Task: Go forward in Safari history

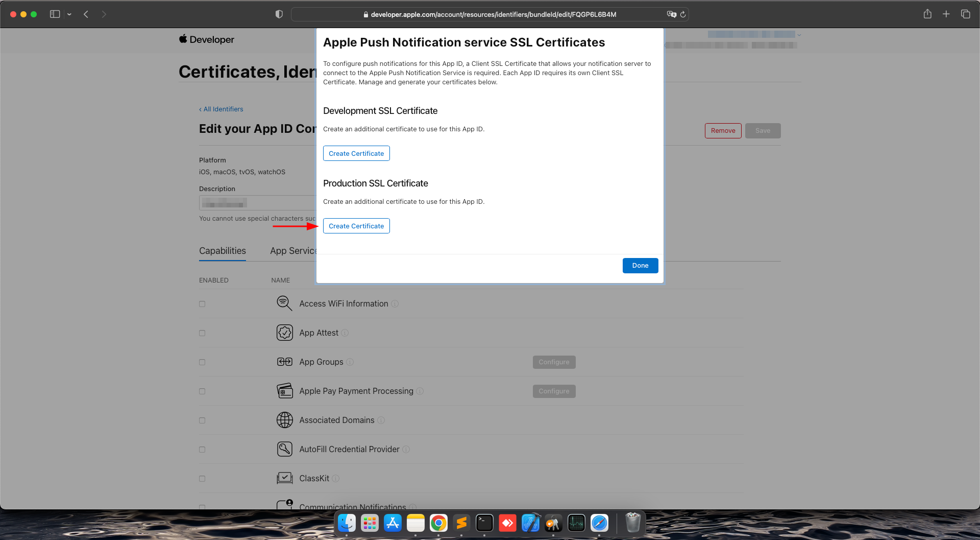Action: click(104, 14)
